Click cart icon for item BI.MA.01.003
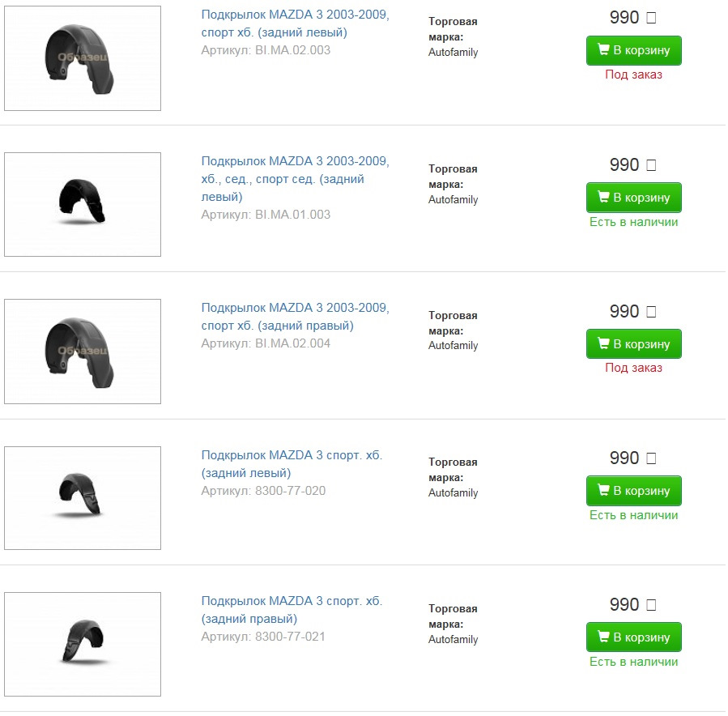Image resolution: width=728 pixels, height=716 pixels. pos(603,197)
